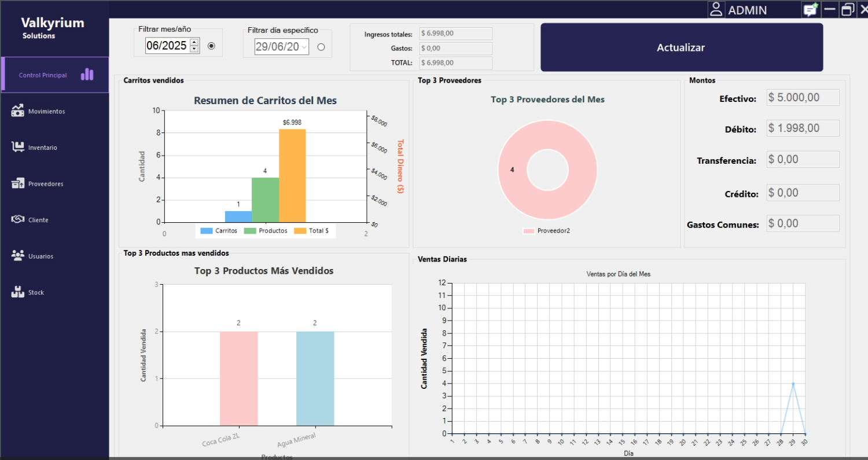868x460 pixels.
Task: Open the Usuarios section icon
Action: pos(17,255)
